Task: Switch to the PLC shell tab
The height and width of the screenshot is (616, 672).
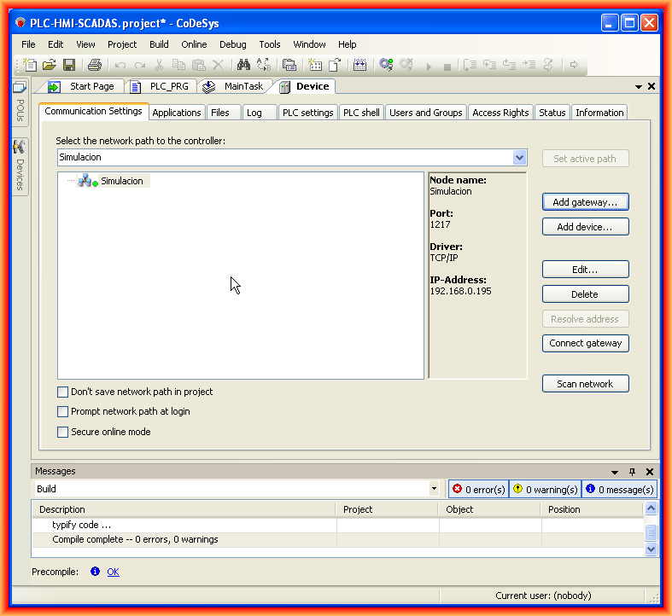Action: 361,113
